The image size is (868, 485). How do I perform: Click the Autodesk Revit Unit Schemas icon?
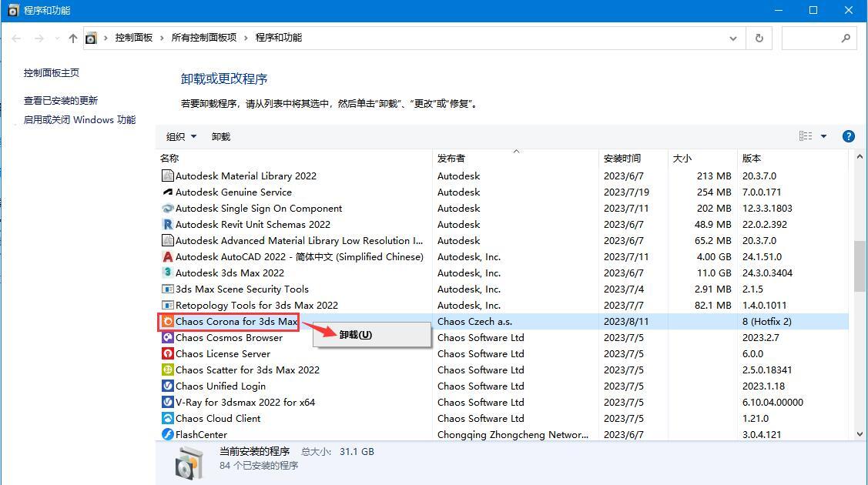(x=167, y=225)
